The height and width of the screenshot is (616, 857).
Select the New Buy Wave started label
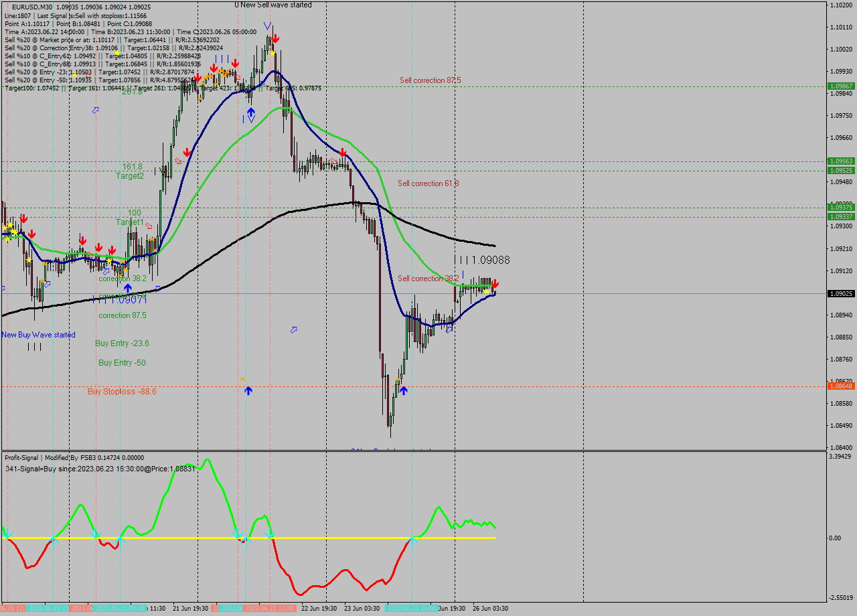click(38, 335)
